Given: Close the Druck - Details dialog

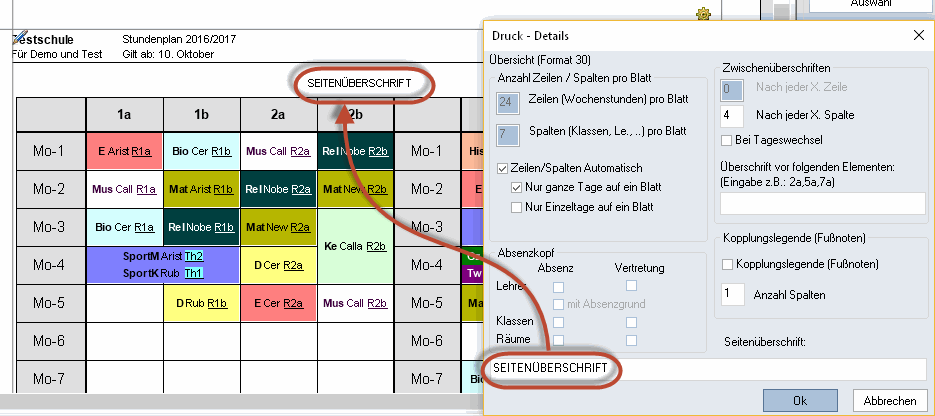Looking at the screenshot, I should (919, 35).
